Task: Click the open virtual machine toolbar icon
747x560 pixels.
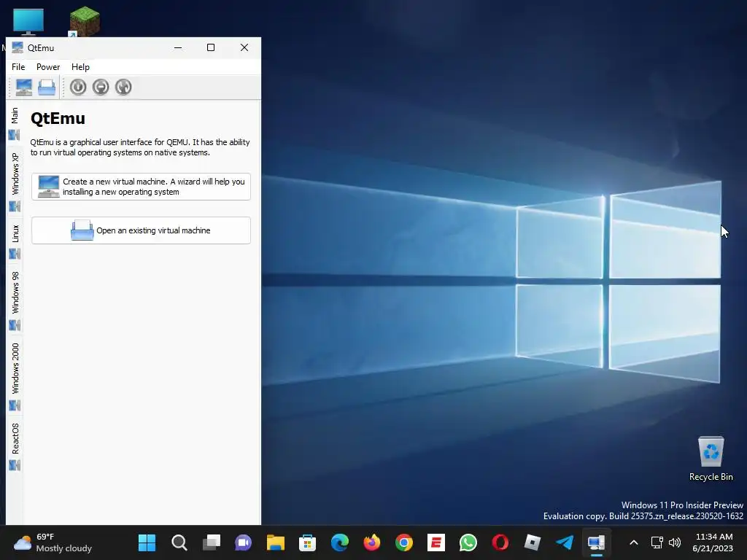Action: coord(47,87)
